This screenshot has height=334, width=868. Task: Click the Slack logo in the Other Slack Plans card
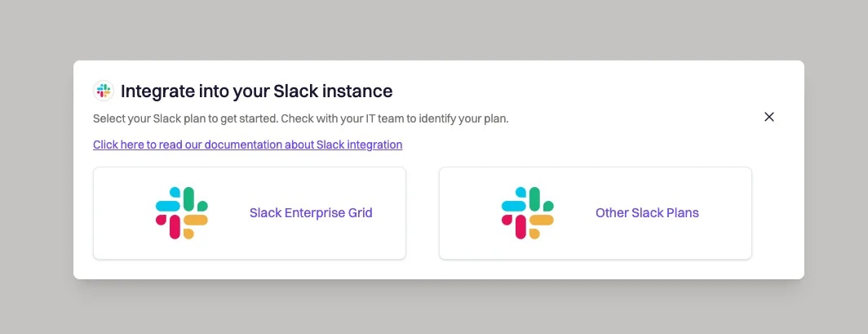(x=528, y=213)
